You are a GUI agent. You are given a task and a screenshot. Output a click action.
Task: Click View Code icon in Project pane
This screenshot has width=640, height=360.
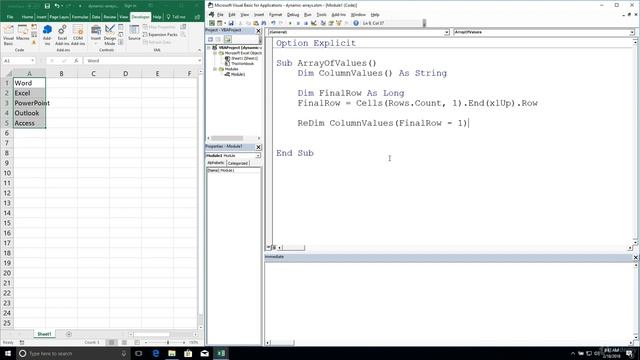point(211,39)
